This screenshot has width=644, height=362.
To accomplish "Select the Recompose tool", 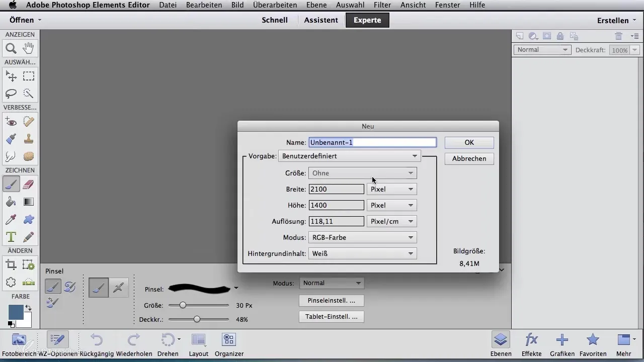I will (29, 265).
